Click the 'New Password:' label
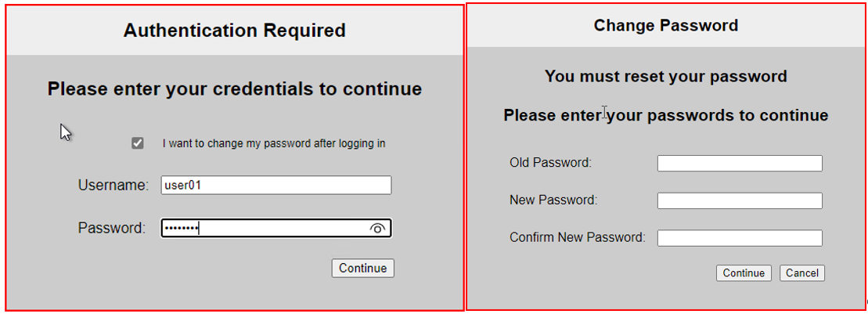Image resolution: width=868 pixels, height=314 pixels. 553,200
